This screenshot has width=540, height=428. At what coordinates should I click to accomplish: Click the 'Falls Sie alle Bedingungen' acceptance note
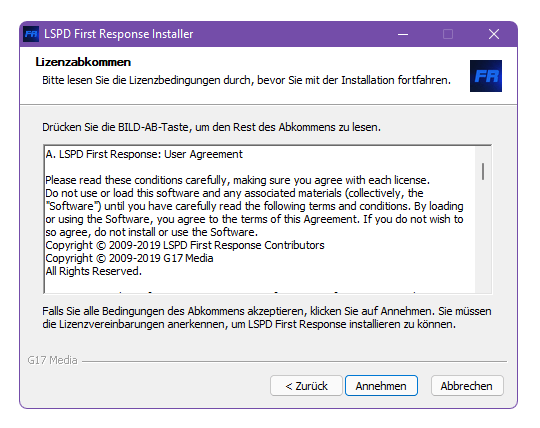coord(267,318)
